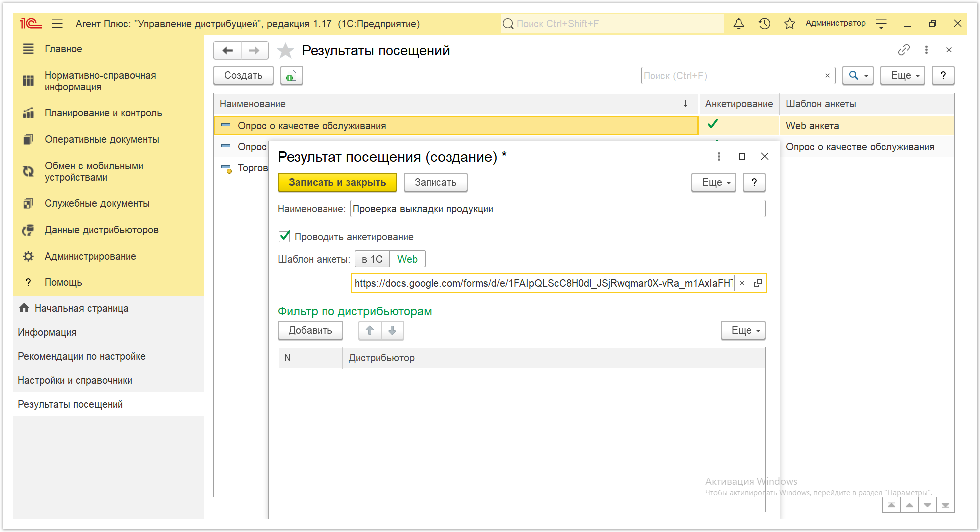Open list Еще dropdown

pos(902,75)
